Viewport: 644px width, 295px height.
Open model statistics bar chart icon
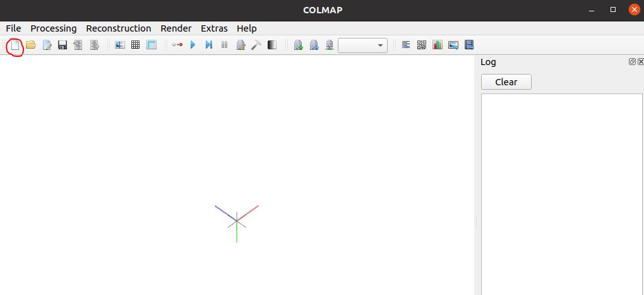(x=438, y=45)
